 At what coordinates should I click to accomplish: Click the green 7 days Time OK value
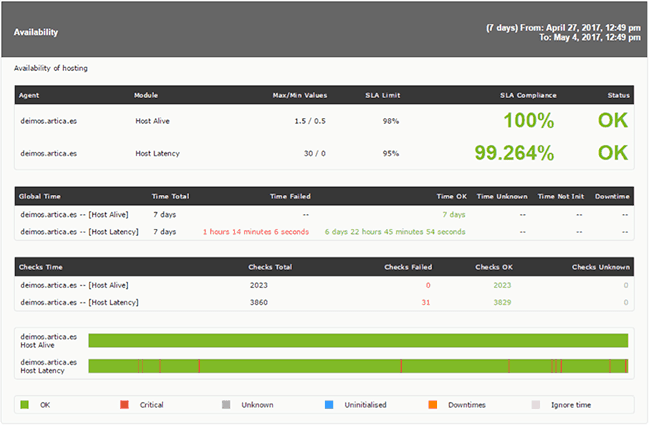(454, 215)
